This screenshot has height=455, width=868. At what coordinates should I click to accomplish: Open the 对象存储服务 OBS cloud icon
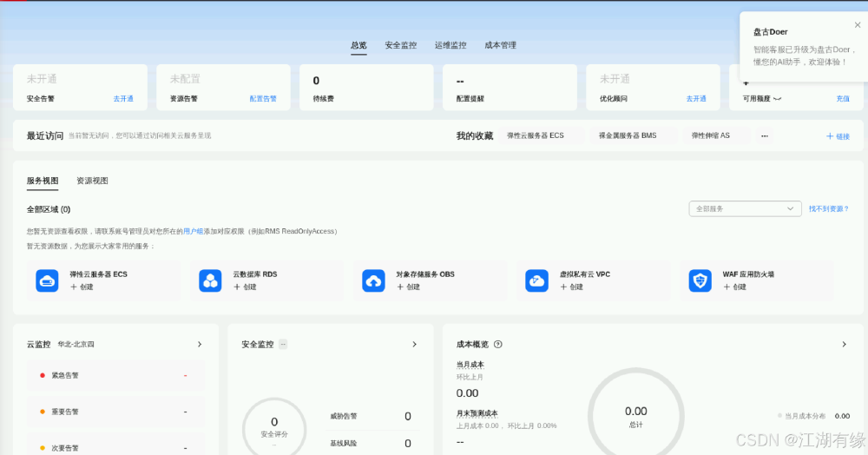[373, 280]
